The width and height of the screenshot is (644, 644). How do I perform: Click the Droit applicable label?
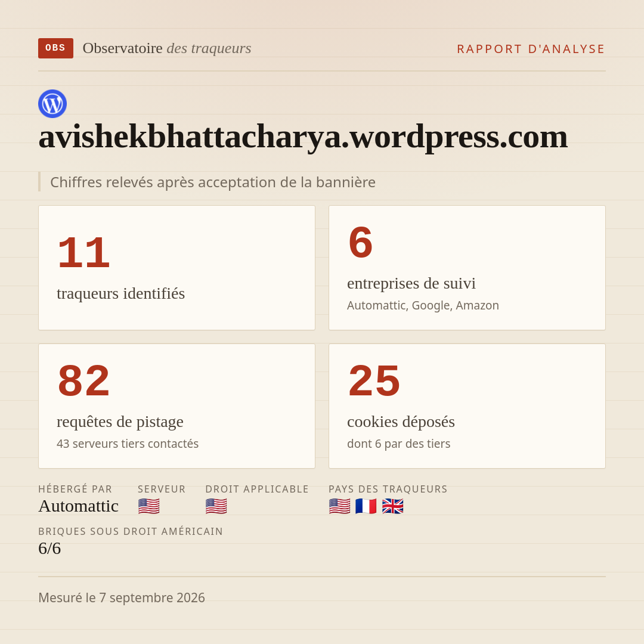tap(257, 489)
